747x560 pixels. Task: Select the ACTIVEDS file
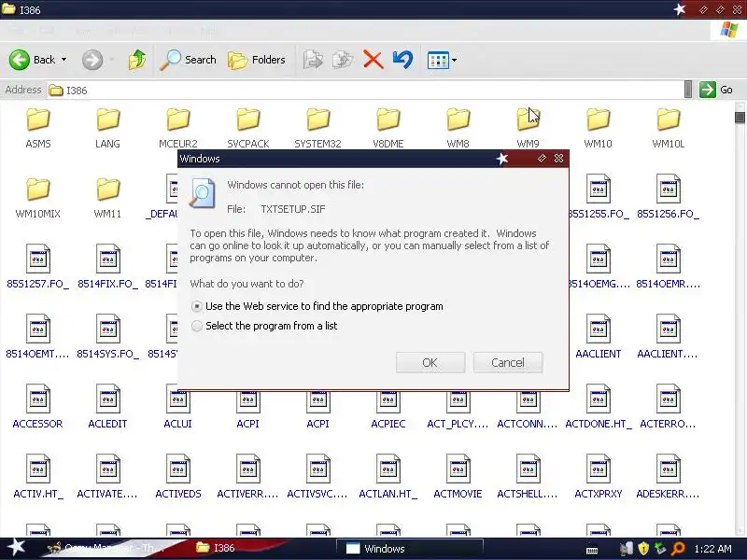point(178,477)
